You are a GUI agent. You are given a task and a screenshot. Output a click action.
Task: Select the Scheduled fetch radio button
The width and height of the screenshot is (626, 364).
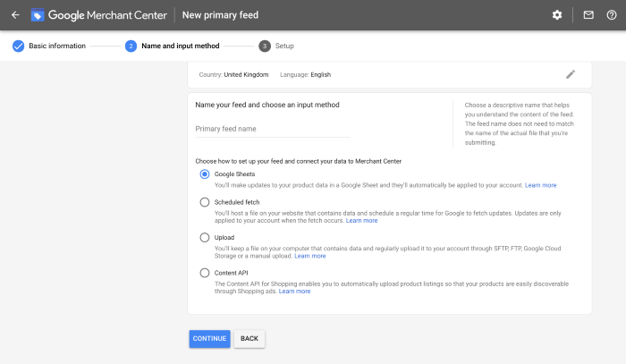(x=205, y=202)
